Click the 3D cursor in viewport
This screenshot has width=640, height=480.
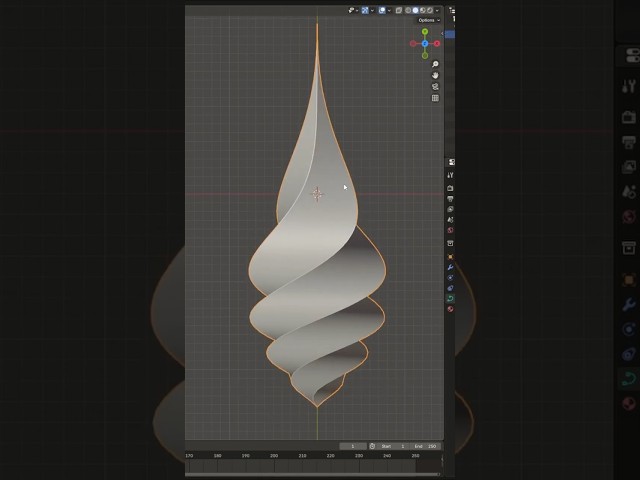[317, 194]
